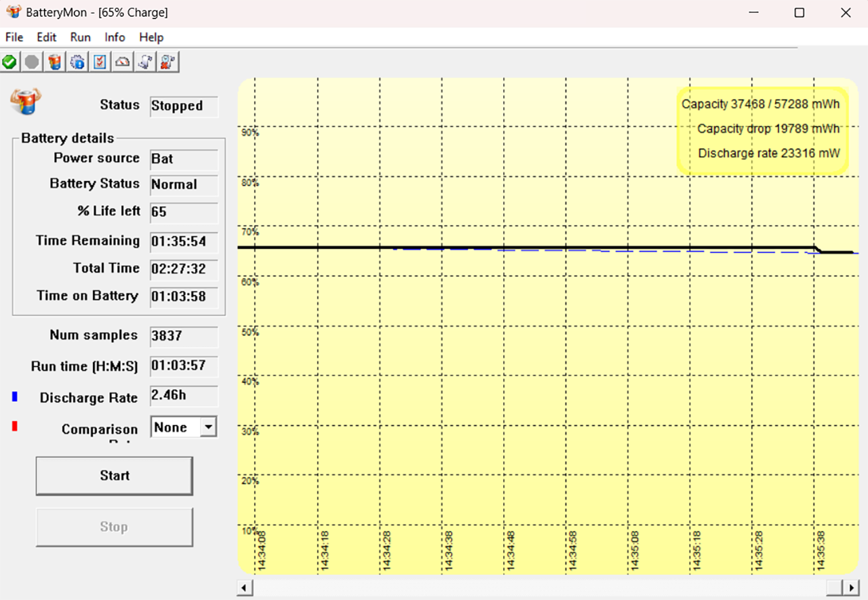Open the Run menu

[x=80, y=37]
